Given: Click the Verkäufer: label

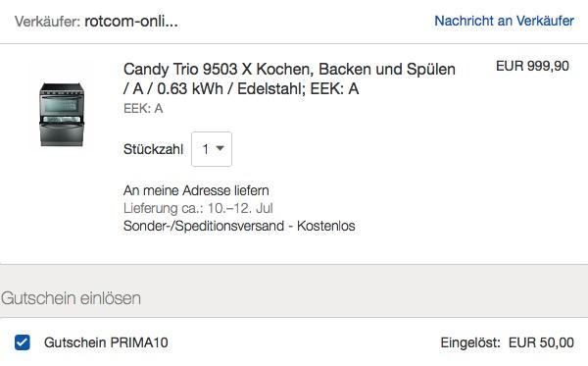Looking at the screenshot, I should pyautogui.click(x=47, y=22).
